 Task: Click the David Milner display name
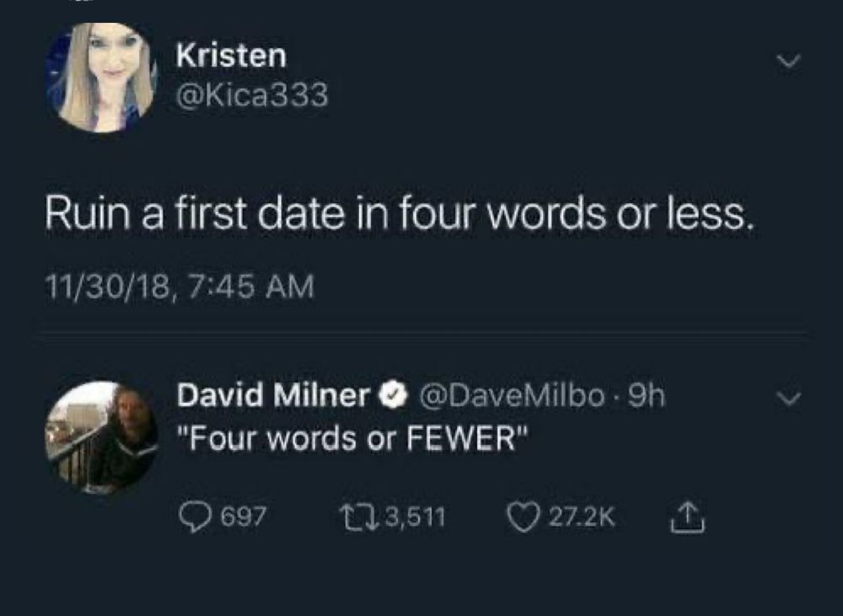point(274,395)
